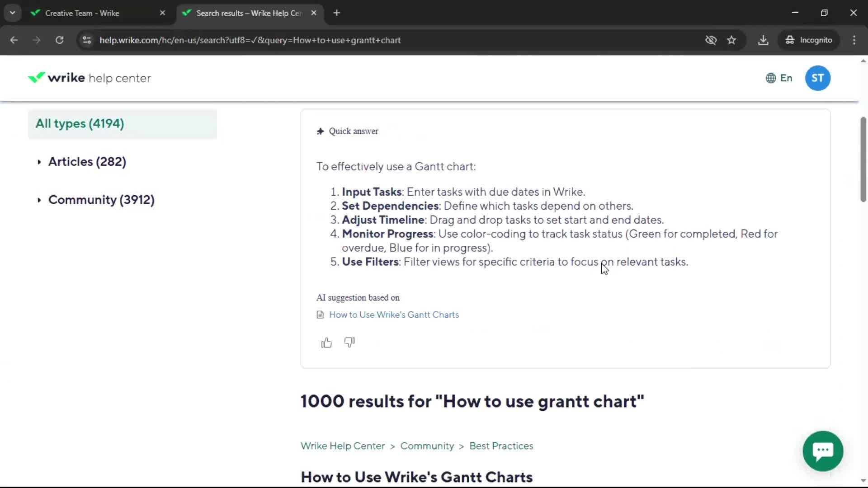Reload the page
This screenshot has height=488, width=868.
pos(59,40)
